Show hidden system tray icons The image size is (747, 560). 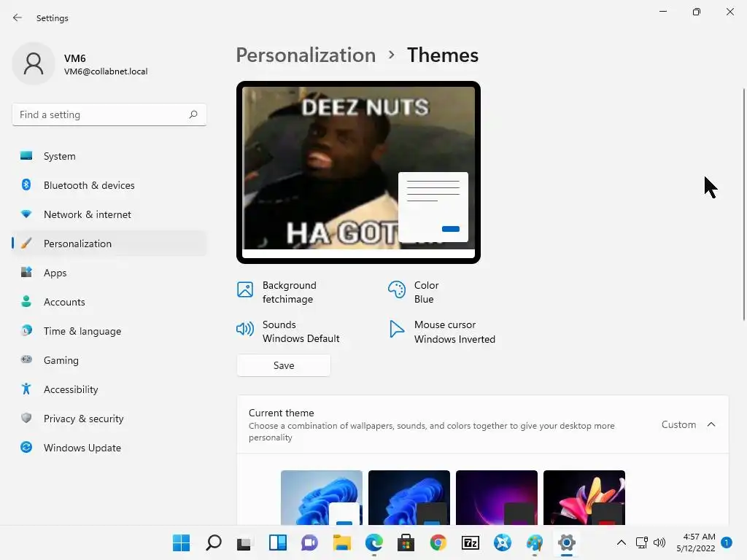click(622, 542)
